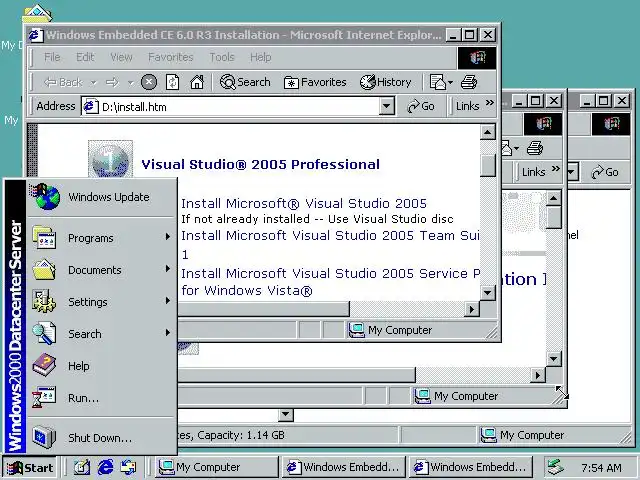Screen dimensions: 640x480
Task: Click the Start button
Action: (x=31, y=467)
